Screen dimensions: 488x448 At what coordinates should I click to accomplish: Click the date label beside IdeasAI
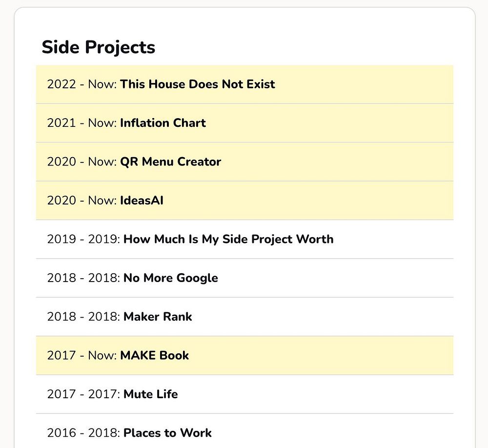[x=81, y=201]
